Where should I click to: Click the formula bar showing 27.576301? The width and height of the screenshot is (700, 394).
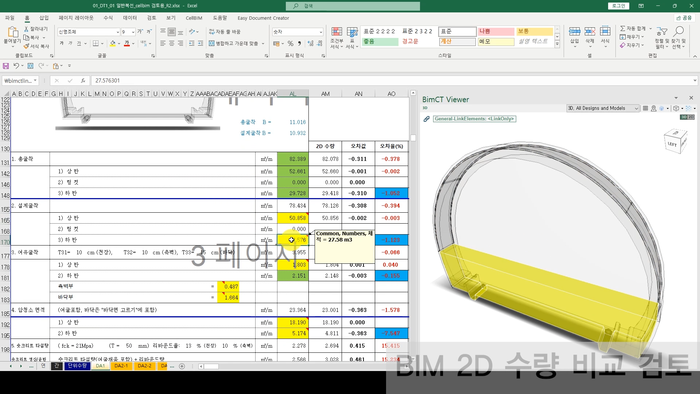tap(393, 81)
